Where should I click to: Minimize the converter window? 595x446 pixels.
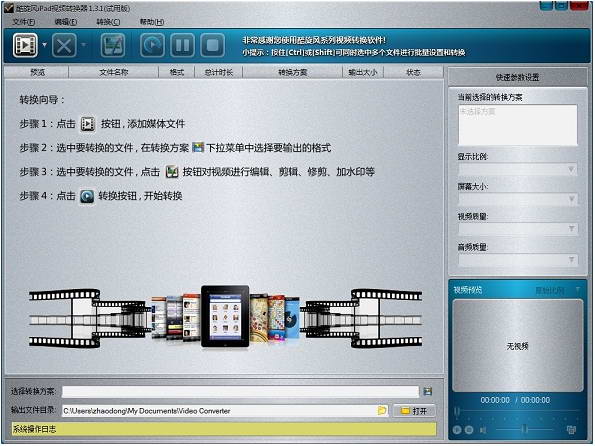tap(546, 6)
